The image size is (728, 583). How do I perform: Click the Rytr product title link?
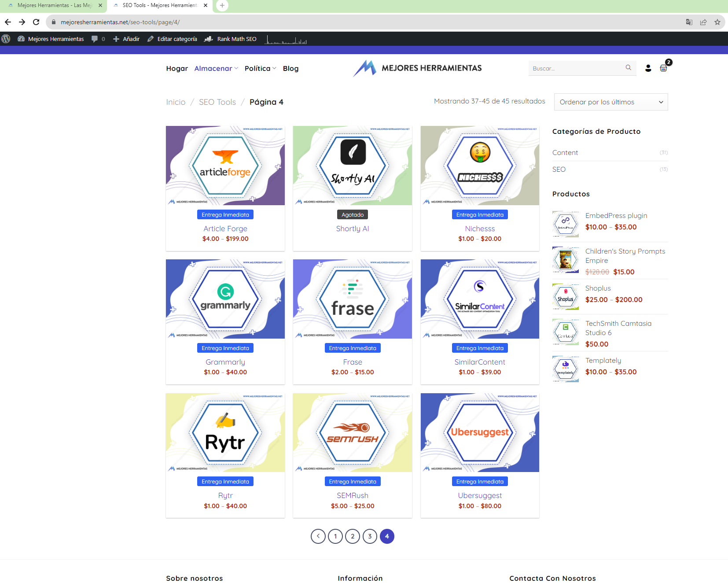coord(225,495)
